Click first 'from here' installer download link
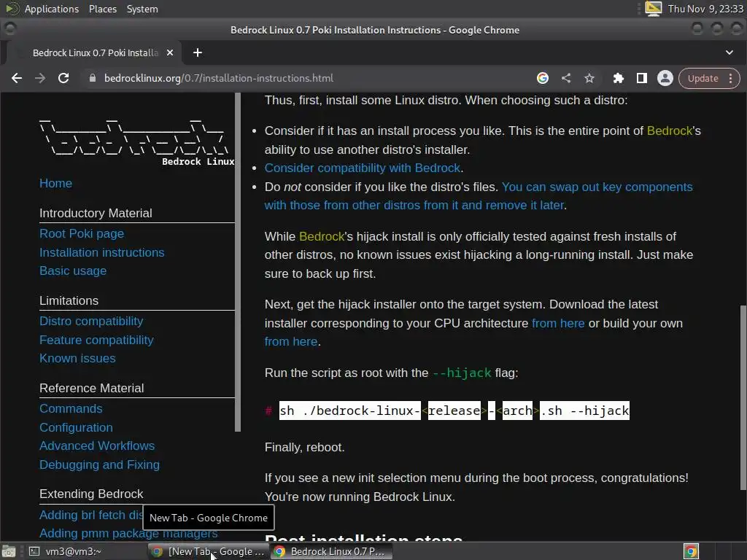The width and height of the screenshot is (747, 560). [558, 323]
